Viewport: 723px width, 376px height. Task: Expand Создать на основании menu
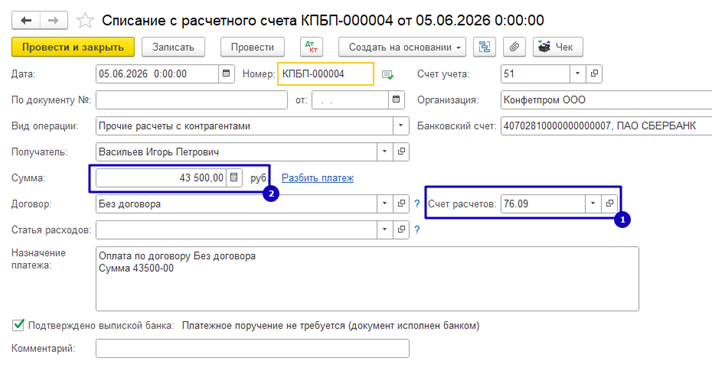[x=402, y=47]
